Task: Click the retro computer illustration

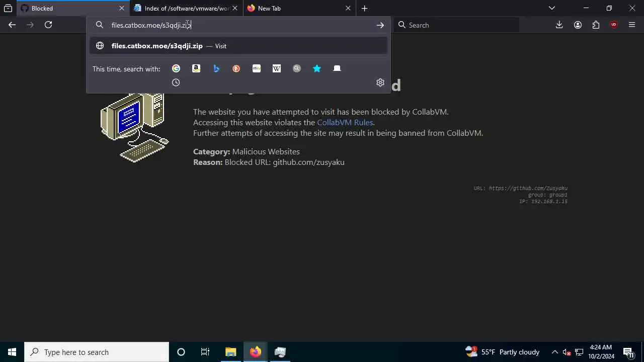Action: [x=135, y=128]
